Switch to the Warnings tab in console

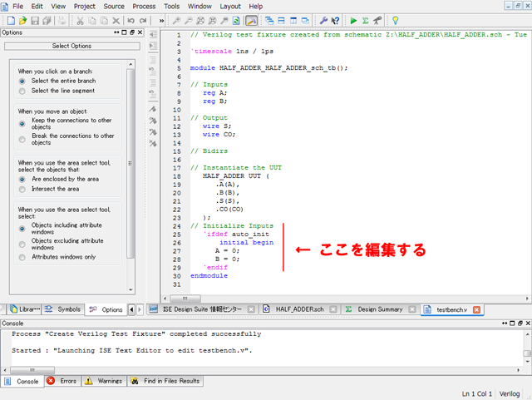[104, 381]
